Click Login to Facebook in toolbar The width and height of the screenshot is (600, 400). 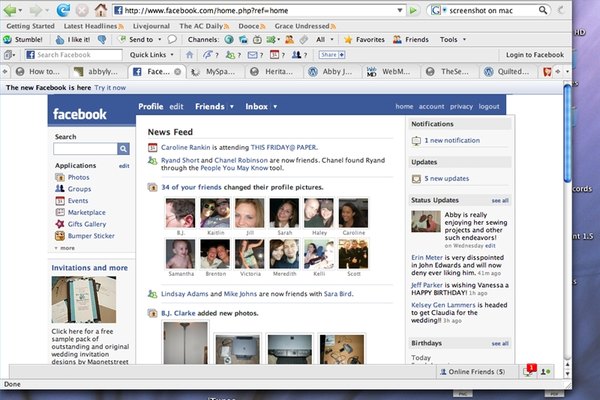535,55
